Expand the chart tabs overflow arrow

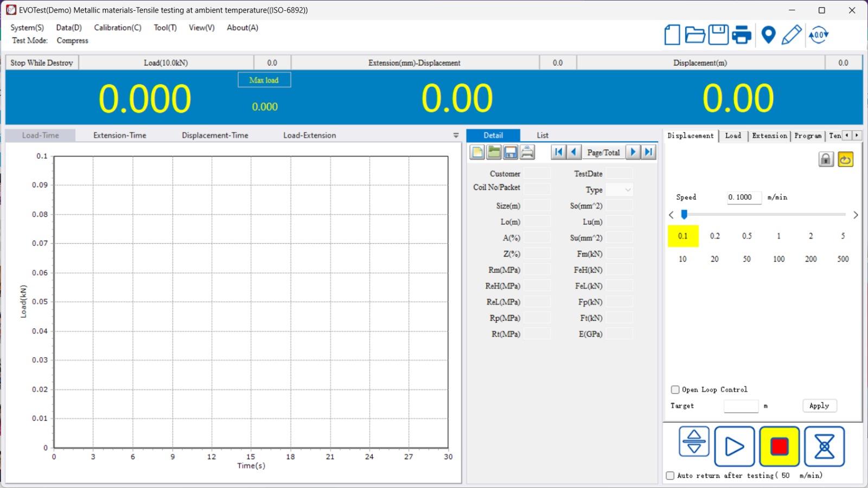click(x=456, y=136)
